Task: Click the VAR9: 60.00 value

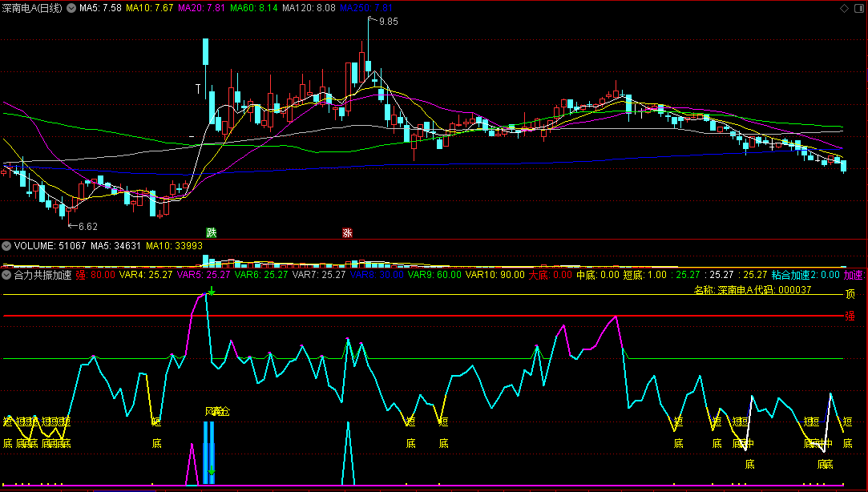Action: point(434,275)
